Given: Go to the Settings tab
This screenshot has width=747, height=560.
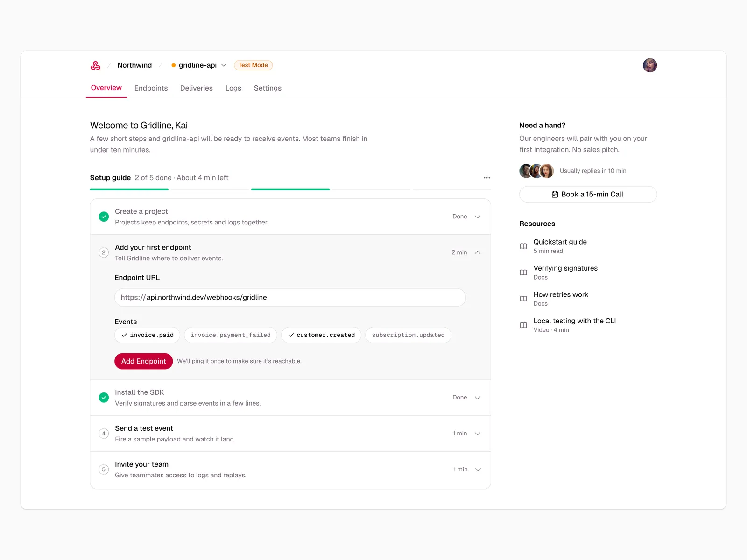Looking at the screenshot, I should [268, 88].
